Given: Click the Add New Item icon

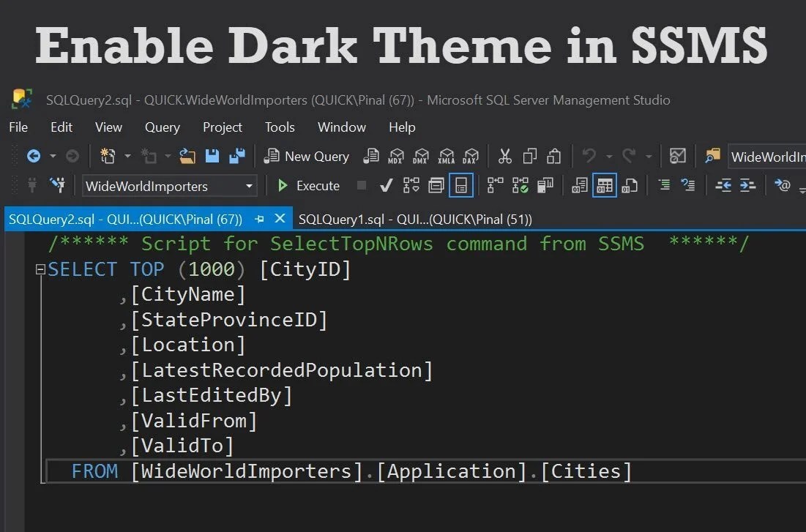Looking at the screenshot, I should coord(149,156).
